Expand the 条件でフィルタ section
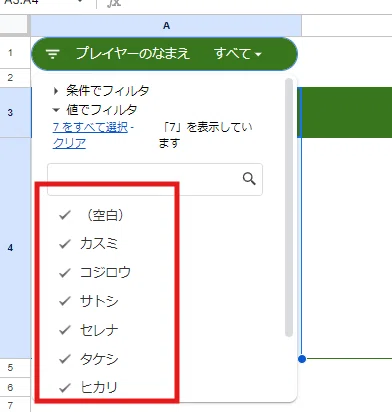The height and width of the screenshot is (412, 392). [x=56, y=91]
